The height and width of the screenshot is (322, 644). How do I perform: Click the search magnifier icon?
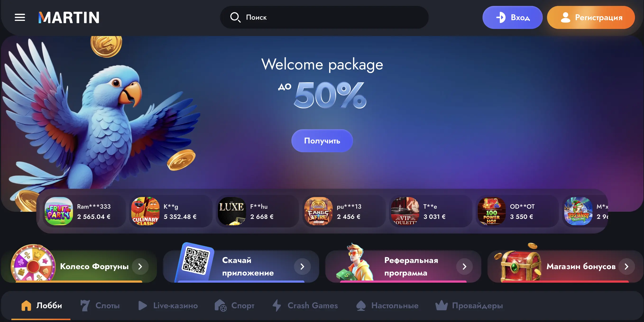[235, 17]
